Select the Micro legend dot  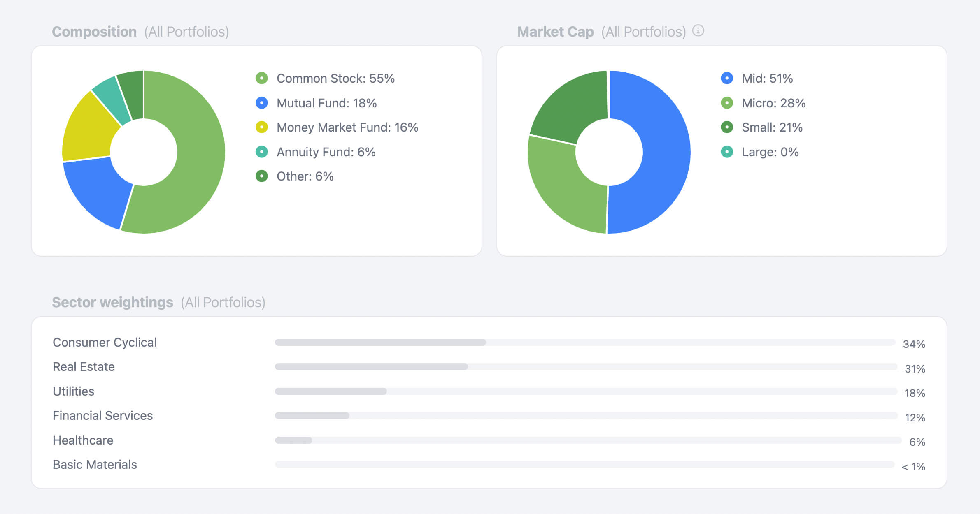(x=726, y=103)
